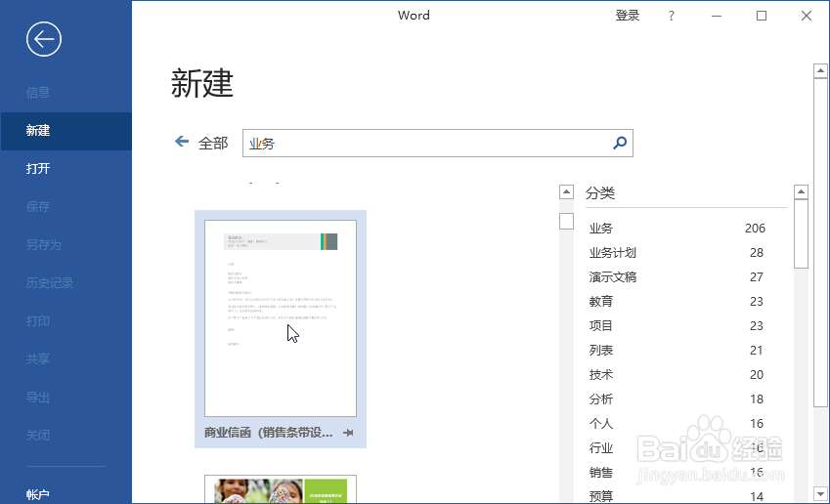This screenshot has height=504, width=830.
Task: Filter by 销售 category
Action: pyautogui.click(x=677, y=473)
